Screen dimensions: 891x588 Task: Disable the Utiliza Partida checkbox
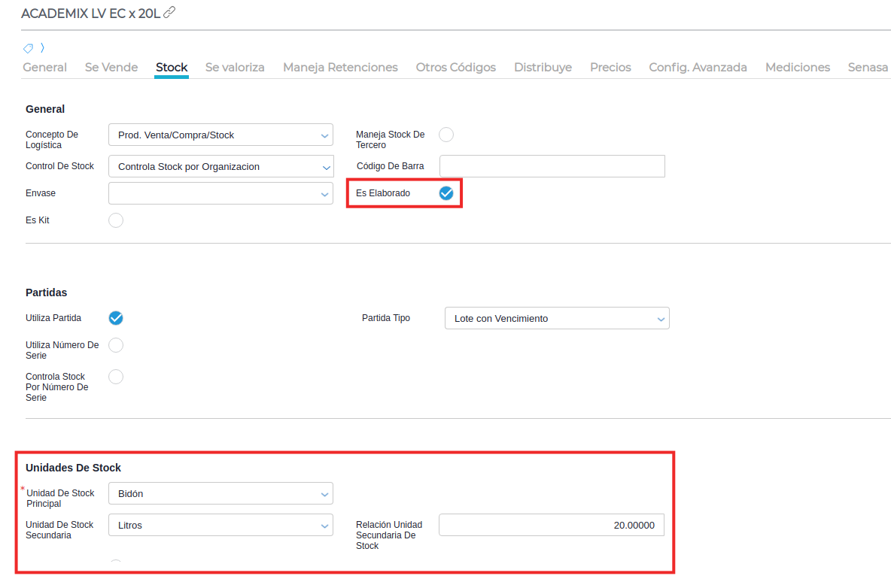(116, 318)
